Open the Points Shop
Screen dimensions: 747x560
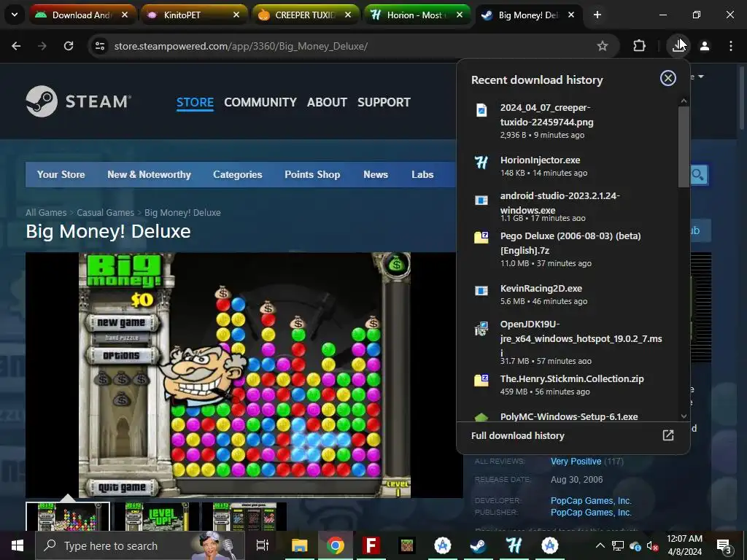point(312,174)
